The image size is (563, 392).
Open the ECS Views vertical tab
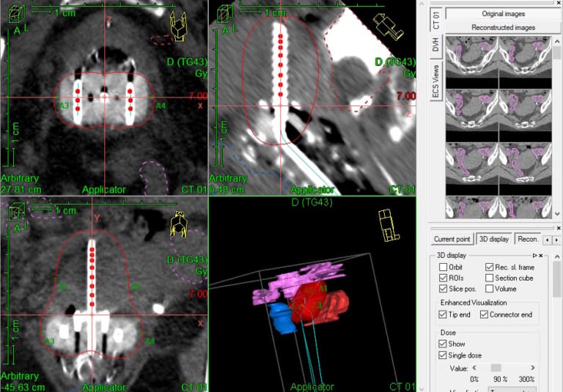436,81
